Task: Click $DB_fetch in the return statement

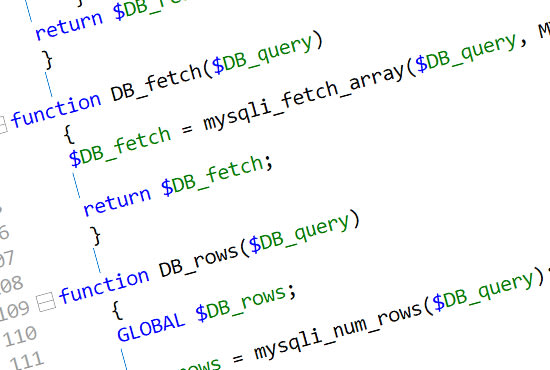Action: 213,175
